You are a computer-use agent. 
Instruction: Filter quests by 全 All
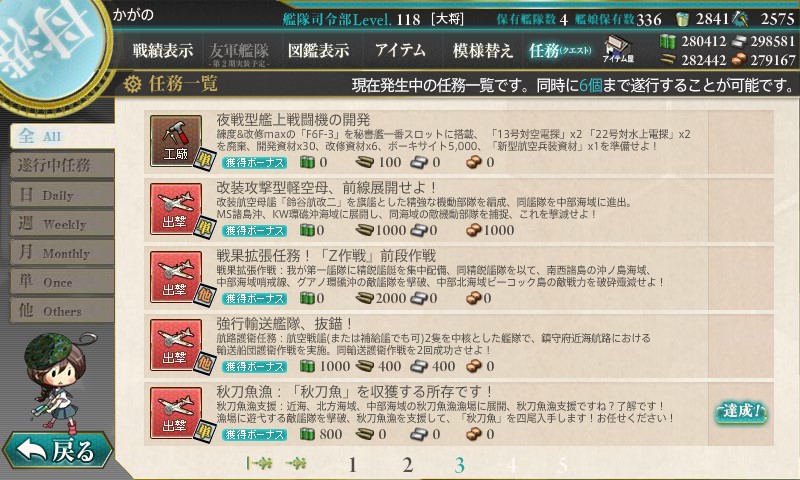pyautogui.click(x=62, y=136)
